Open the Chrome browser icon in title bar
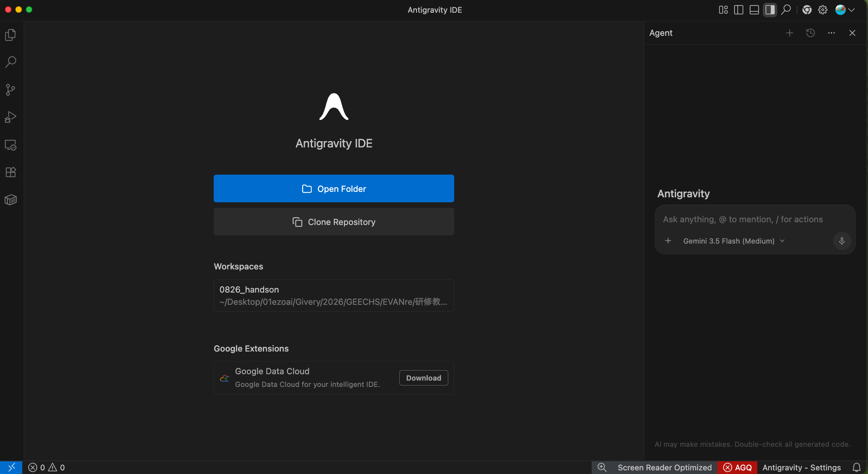Image resolution: width=868 pixels, height=474 pixels. (807, 10)
